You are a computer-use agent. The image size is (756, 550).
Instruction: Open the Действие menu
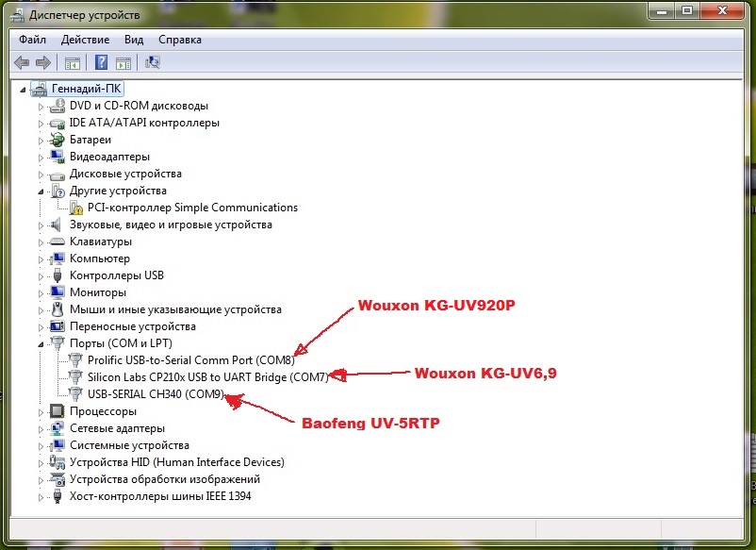tap(86, 40)
